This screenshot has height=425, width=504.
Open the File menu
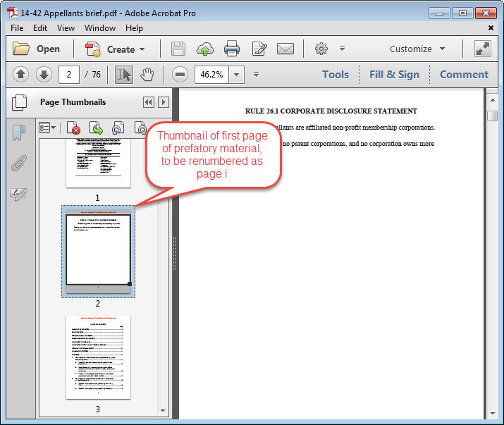pos(17,28)
